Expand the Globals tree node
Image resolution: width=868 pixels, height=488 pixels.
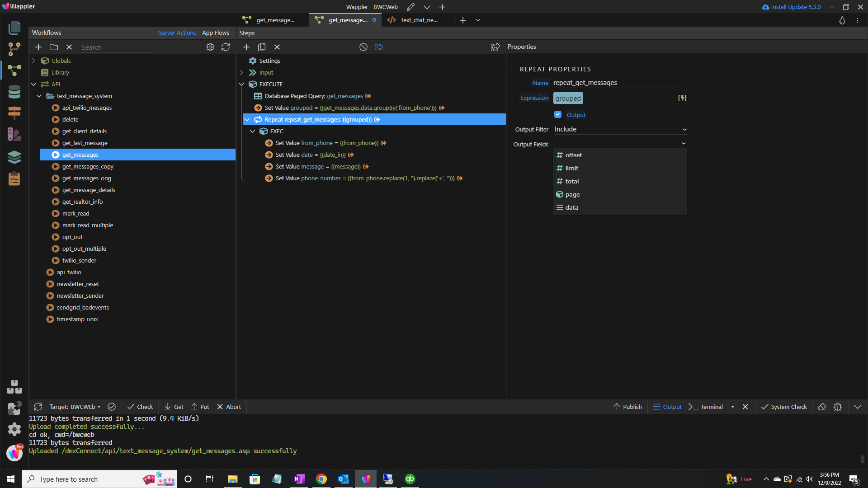pos(33,61)
